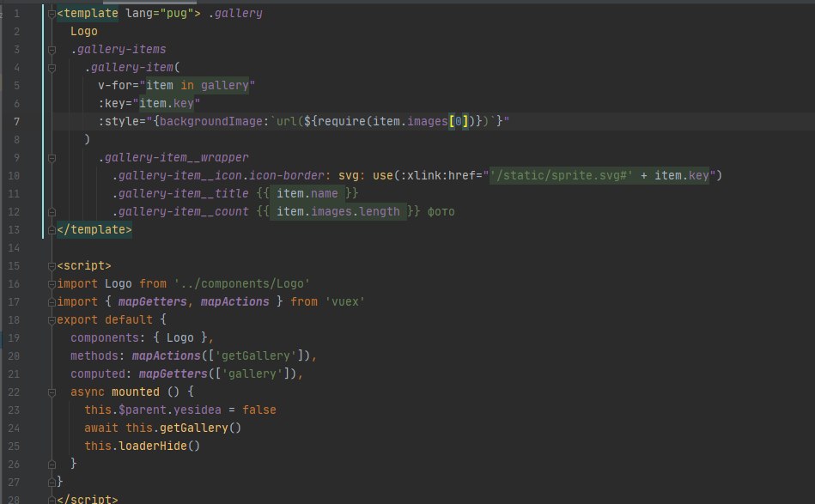Place cursor on '.gallery-items' class name
Image resolution: width=815 pixels, height=504 pixels.
tap(119, 49)
